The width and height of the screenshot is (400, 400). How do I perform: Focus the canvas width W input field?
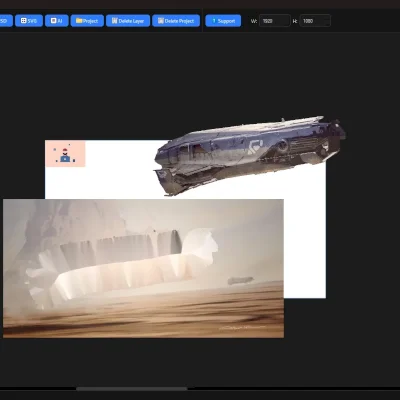(274, 21)
